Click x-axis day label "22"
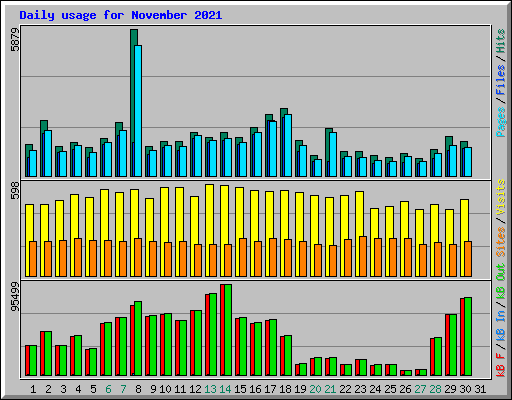The height and width of the screenshot is (400, 512). (345, 389)
